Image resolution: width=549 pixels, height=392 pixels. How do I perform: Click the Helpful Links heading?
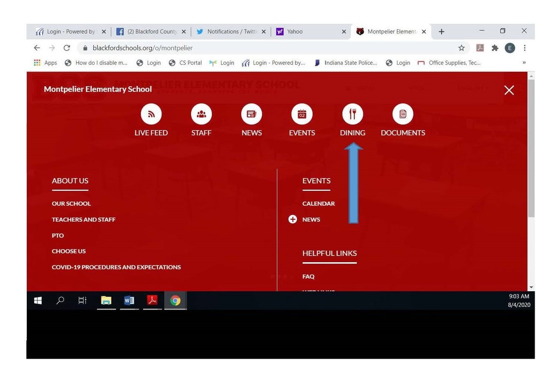[330, 253]
